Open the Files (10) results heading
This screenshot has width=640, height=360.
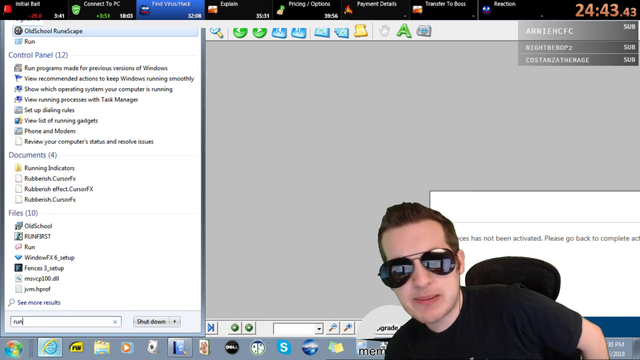click(x=23, y=213)
